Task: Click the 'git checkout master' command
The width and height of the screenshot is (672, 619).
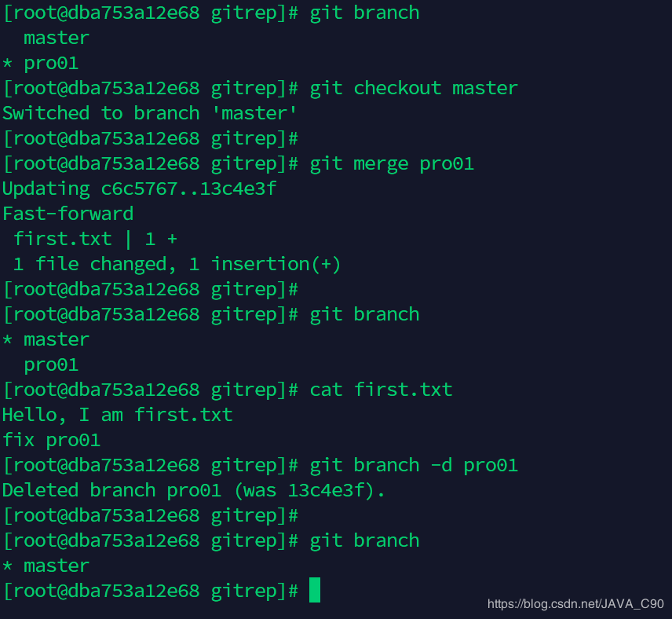Action: [414, 88]
